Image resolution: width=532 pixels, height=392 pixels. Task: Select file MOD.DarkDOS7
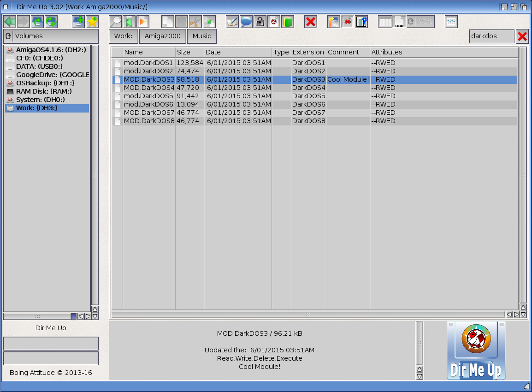point(314,113)
